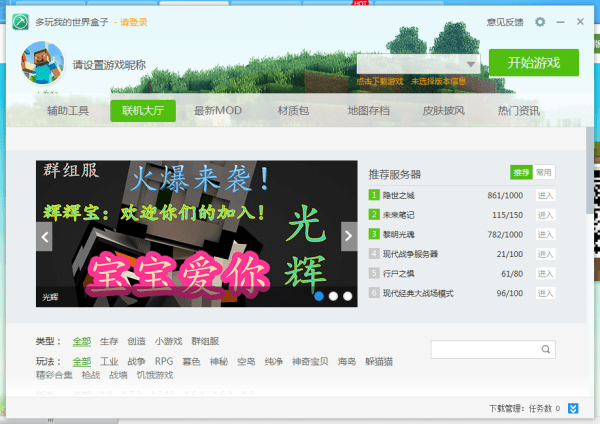This screenshot has height=424, width=600.
Task: Select the second carousel dot
Action: tap(333, 296)
